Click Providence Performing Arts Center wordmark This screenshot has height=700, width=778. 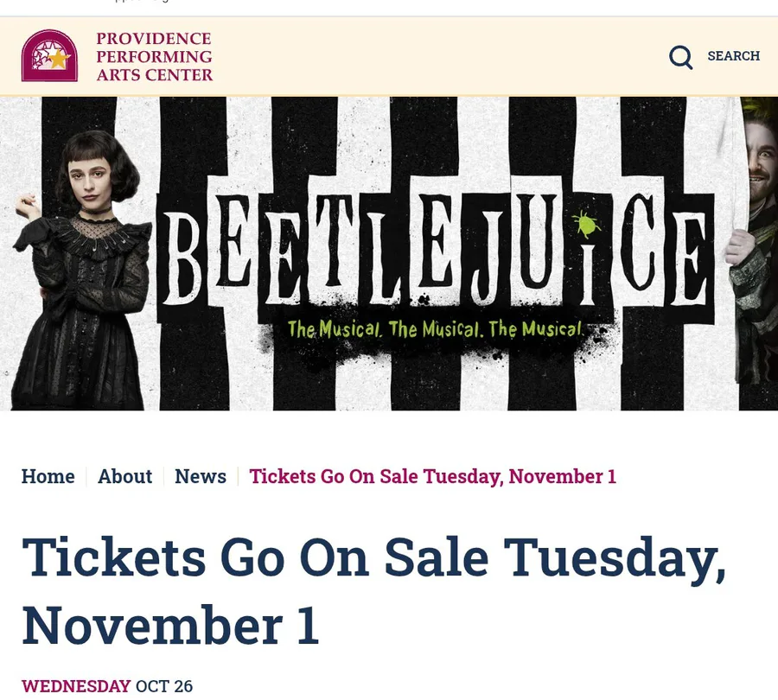154,57
